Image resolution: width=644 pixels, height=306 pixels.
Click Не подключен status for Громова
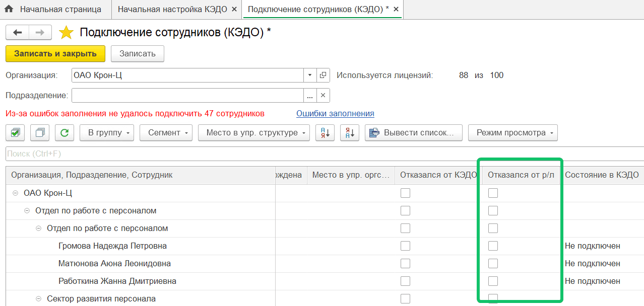click(x=593, y=246)
